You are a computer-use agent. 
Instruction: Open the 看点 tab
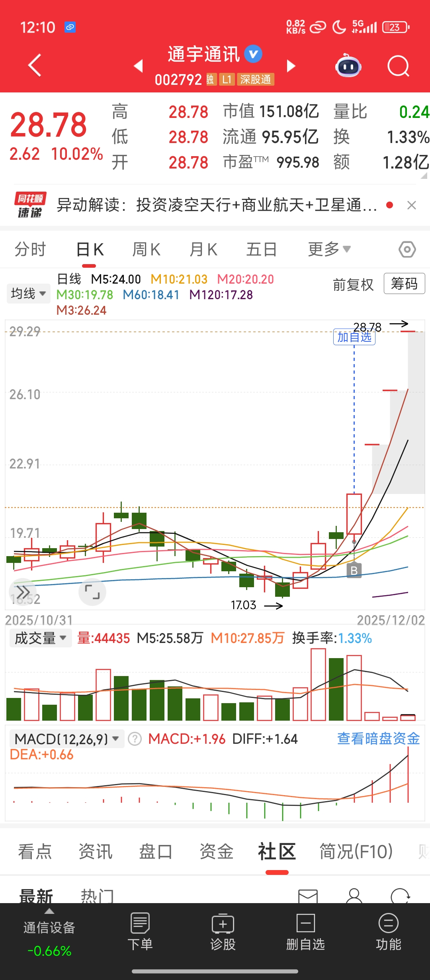pos(35,852)
